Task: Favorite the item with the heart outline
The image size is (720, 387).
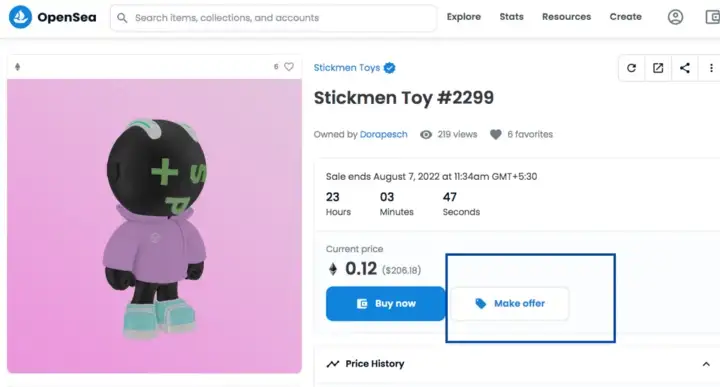Action: pos(289,67)
